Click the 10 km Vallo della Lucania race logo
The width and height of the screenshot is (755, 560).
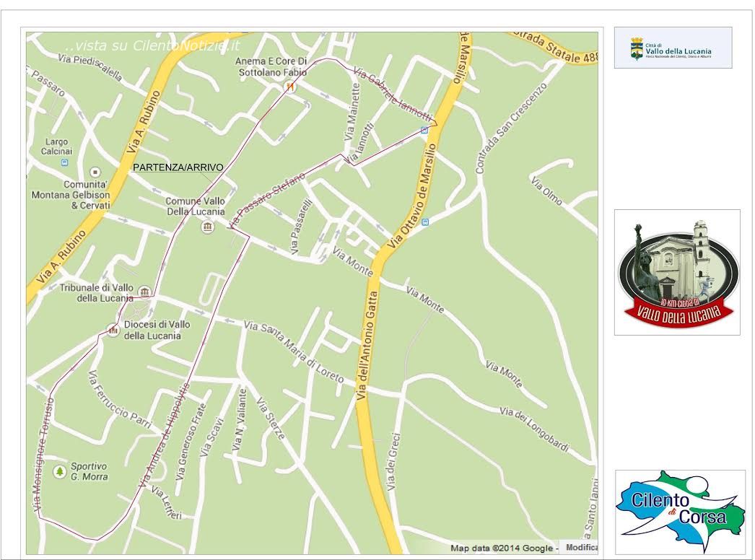(677, 272)
